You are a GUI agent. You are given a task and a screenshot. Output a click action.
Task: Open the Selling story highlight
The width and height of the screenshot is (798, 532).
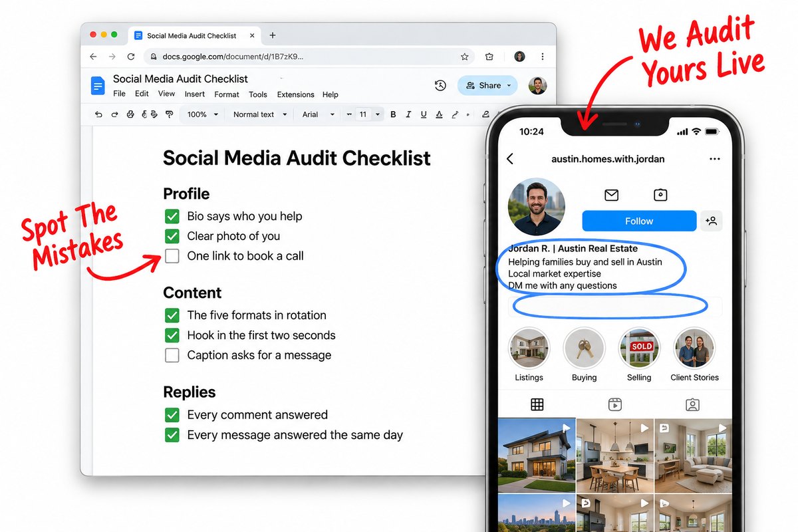(x=639, y=348)
